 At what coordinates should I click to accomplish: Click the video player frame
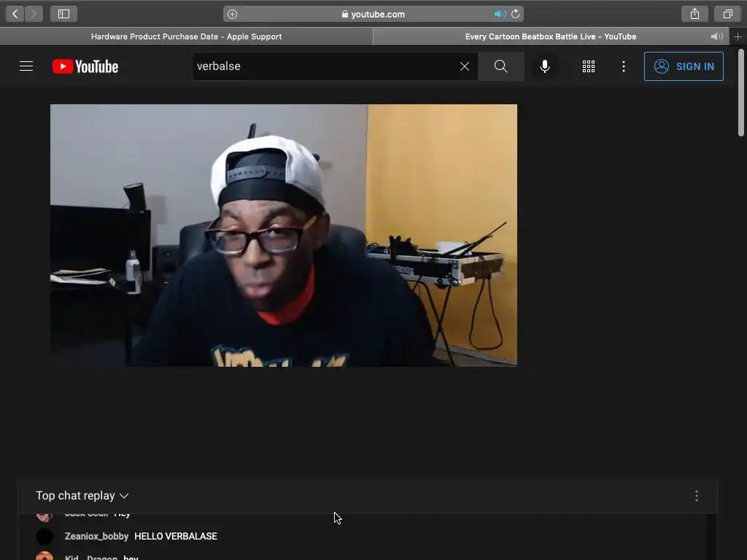(284, 236)
